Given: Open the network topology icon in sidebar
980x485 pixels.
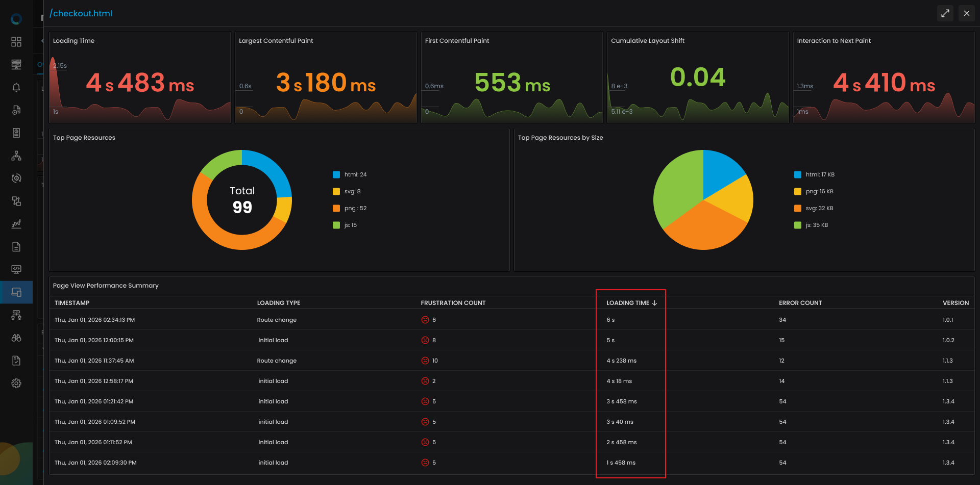Looking at the screenshot, I should click(16, 156).
